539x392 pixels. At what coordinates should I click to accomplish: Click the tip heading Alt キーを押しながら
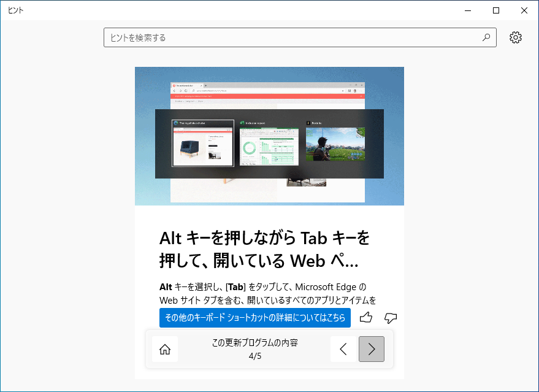(264, 249)
